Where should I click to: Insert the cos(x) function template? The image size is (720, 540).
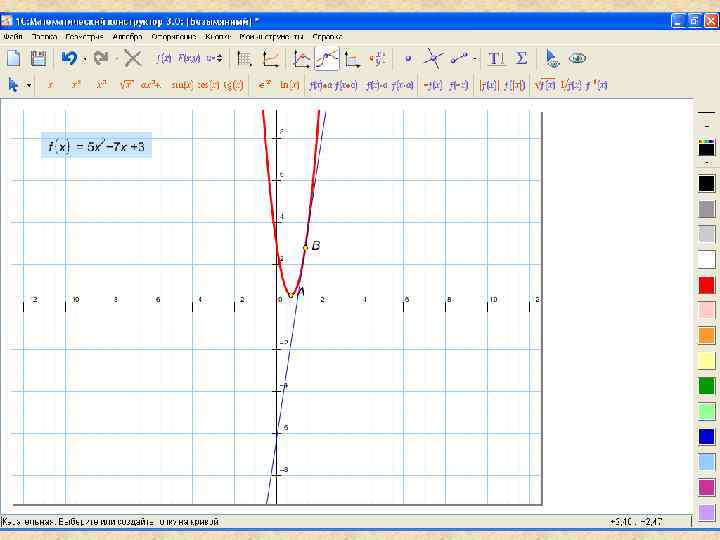[208, 85]
